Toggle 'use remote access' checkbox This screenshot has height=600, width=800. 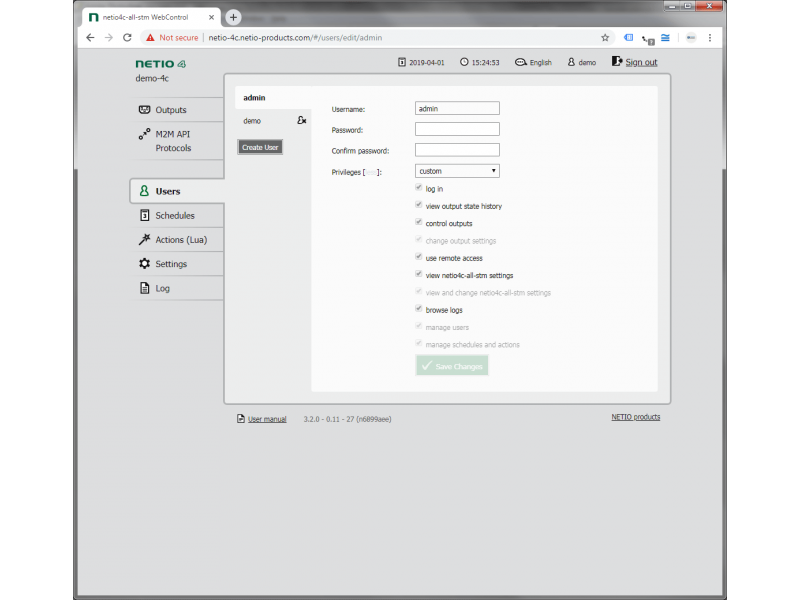click(x=419, y=257)
